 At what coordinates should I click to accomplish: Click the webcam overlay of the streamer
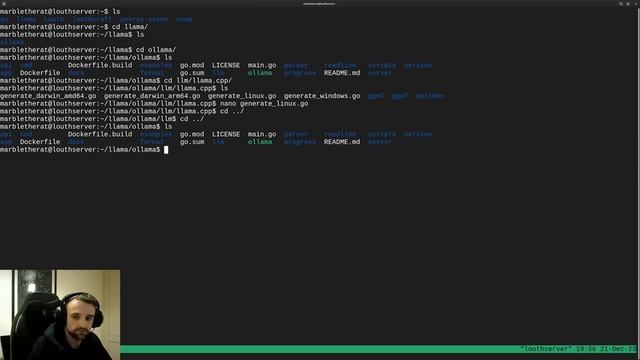60,314
